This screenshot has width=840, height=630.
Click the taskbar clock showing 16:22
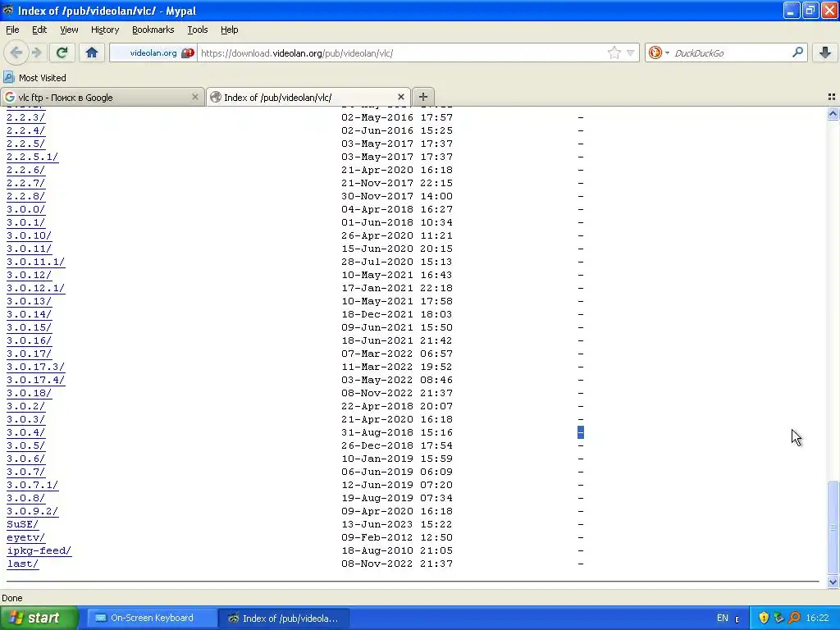817,619
